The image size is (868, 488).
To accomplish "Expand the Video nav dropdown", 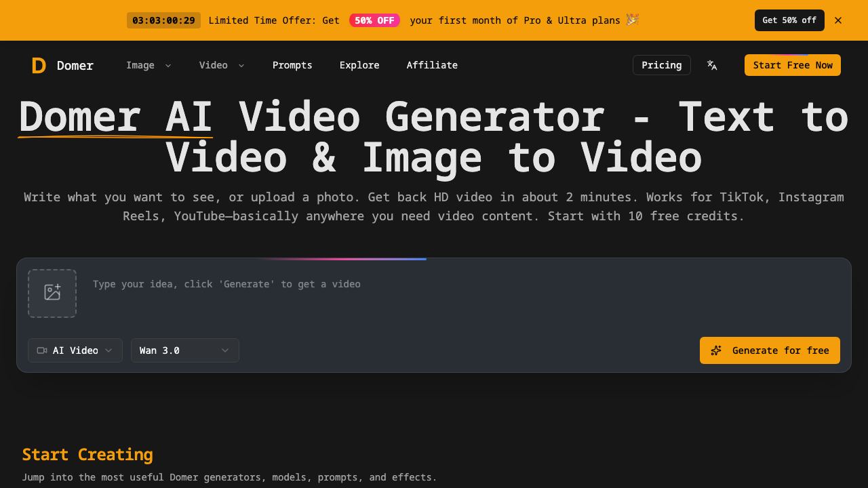I will pos(222,65).
